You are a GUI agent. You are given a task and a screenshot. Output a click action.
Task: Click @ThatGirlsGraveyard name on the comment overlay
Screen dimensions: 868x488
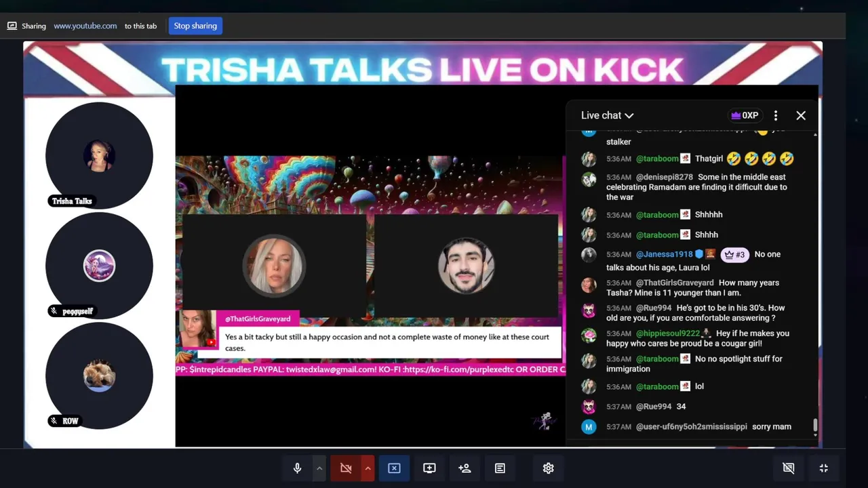[x=258, y=319]
